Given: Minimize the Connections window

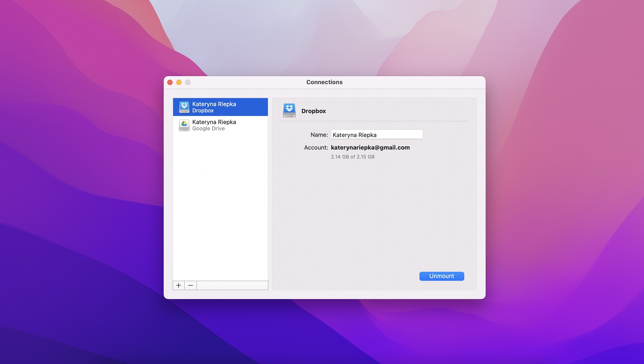Looking at the screenshot, I should (x=179, y=83).
